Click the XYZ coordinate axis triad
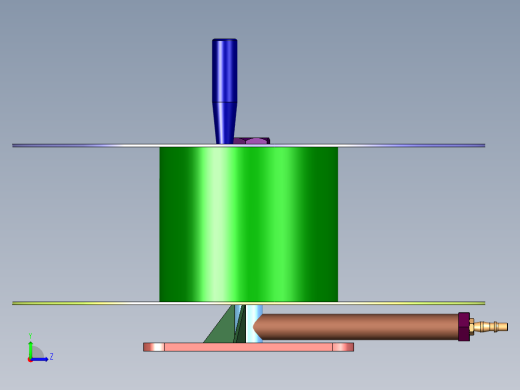This screenshot has width=520, height=390. pos(40,348)
